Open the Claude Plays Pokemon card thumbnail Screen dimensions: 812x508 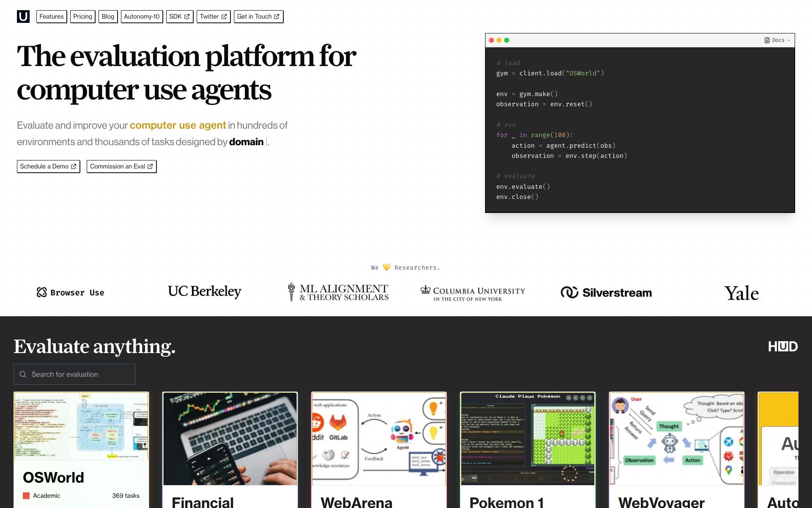click(527, 438)
